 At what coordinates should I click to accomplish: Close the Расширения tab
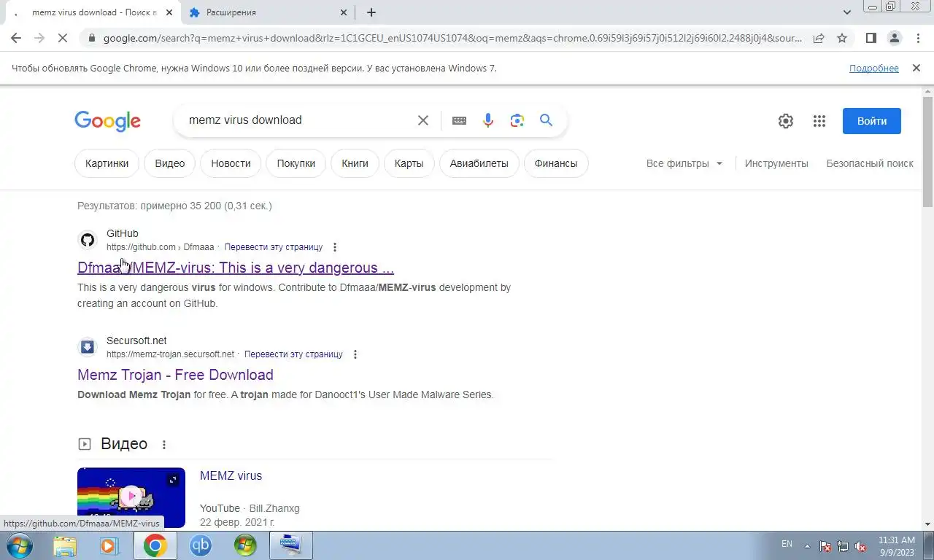[344, 12]
